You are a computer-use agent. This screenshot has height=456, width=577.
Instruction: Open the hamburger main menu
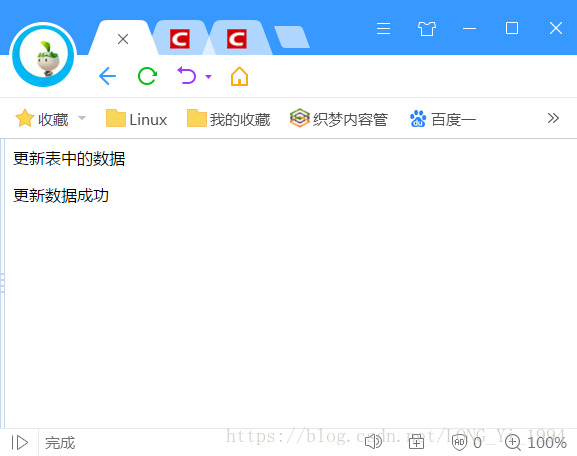point(383,28)
